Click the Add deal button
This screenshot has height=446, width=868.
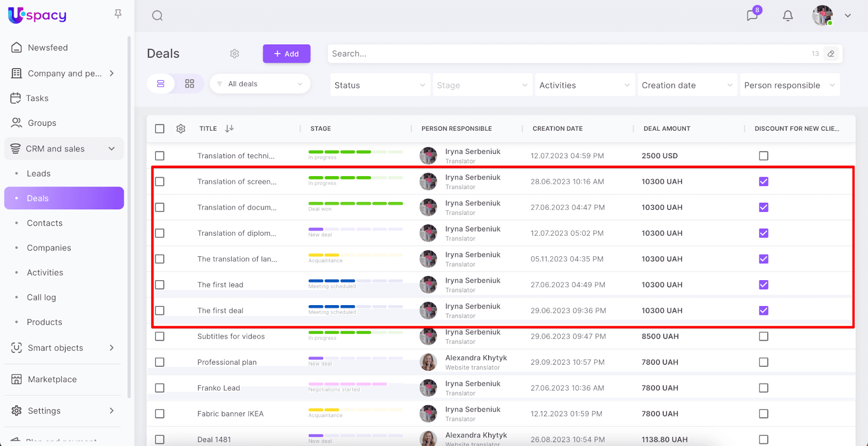286,54
